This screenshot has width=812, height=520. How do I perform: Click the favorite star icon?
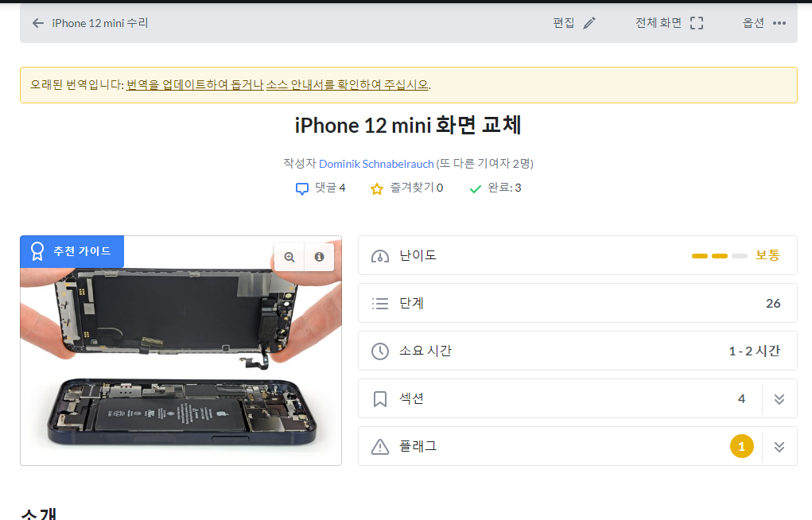(x=376, y=188)
